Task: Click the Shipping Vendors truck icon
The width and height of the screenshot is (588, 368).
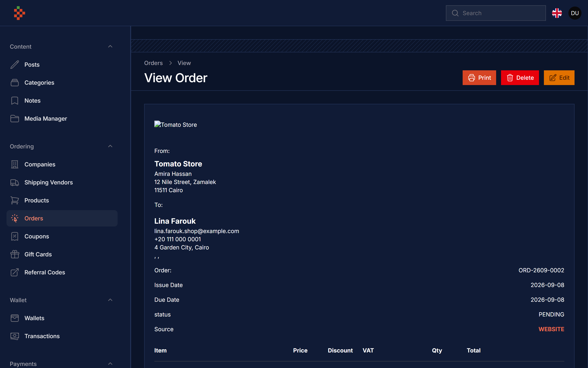Action: point(14,183)
